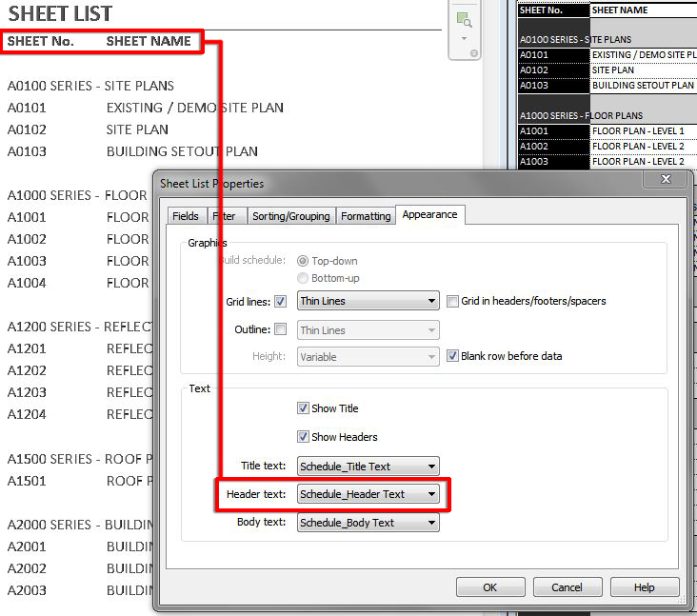The width and height of the screenshot is (697, 616).
Task: Click the SHEET LIST title in the view
Action: click(60, 13)
